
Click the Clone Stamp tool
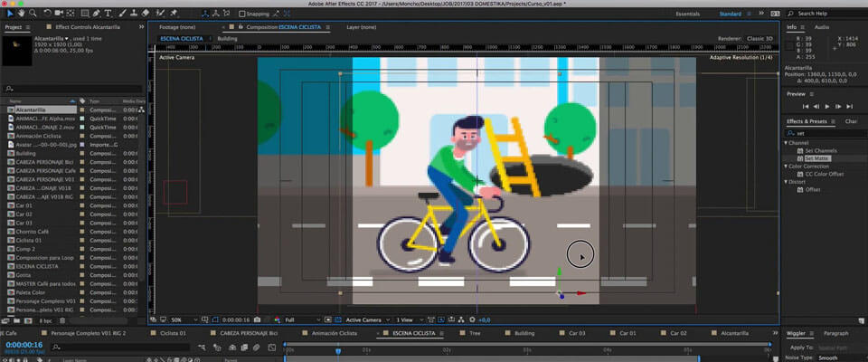[x=133, y=14]
